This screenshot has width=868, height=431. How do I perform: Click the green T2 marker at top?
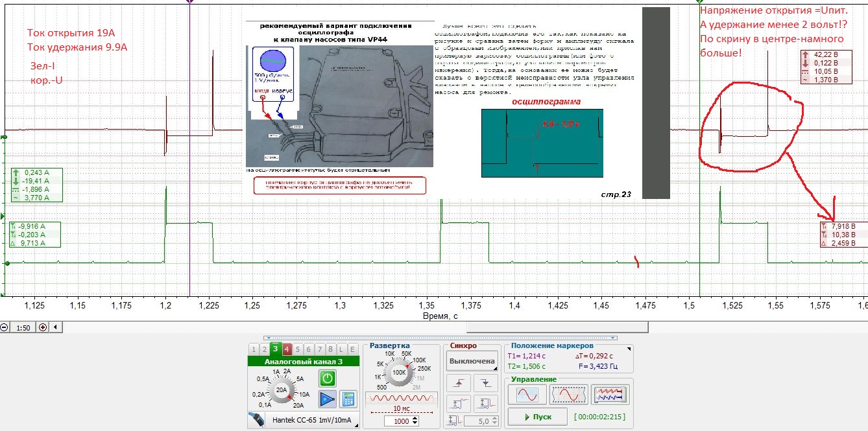[x=701, y=2]
